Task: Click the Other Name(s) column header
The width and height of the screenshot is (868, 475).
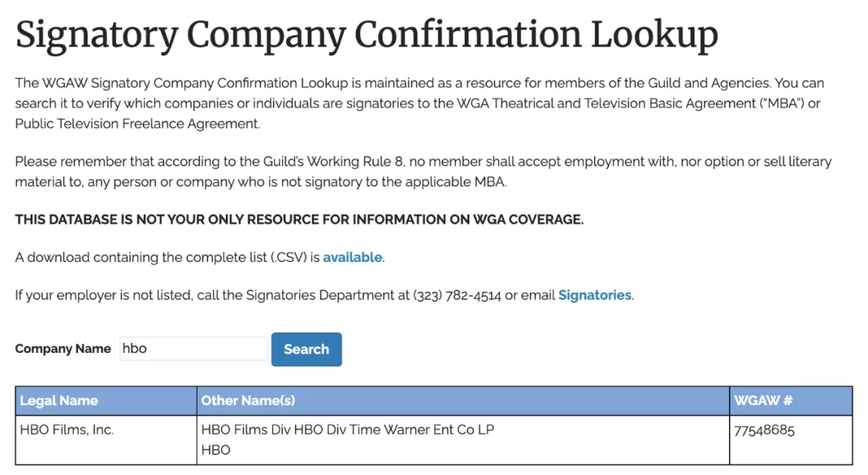Action: (248, 400)
